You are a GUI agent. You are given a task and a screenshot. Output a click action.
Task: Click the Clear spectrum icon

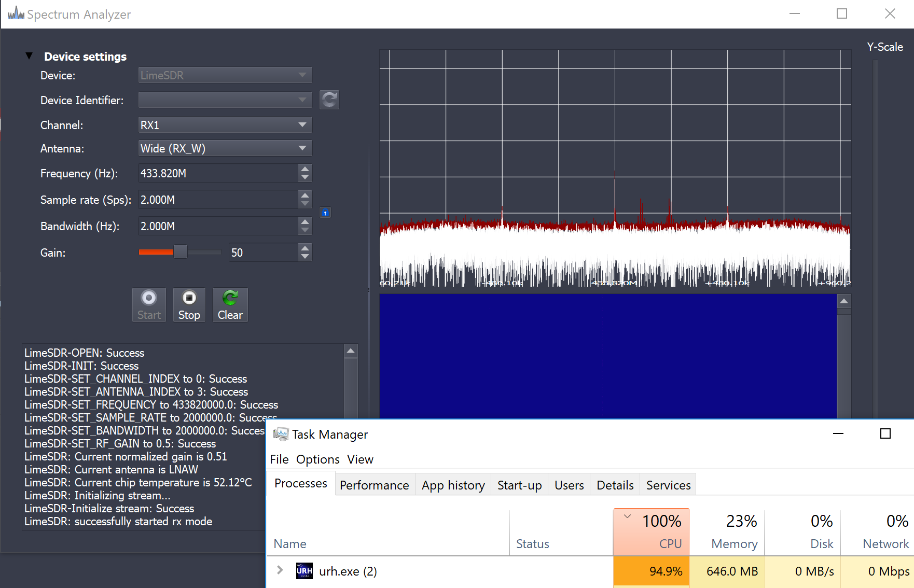click(230, 304)
